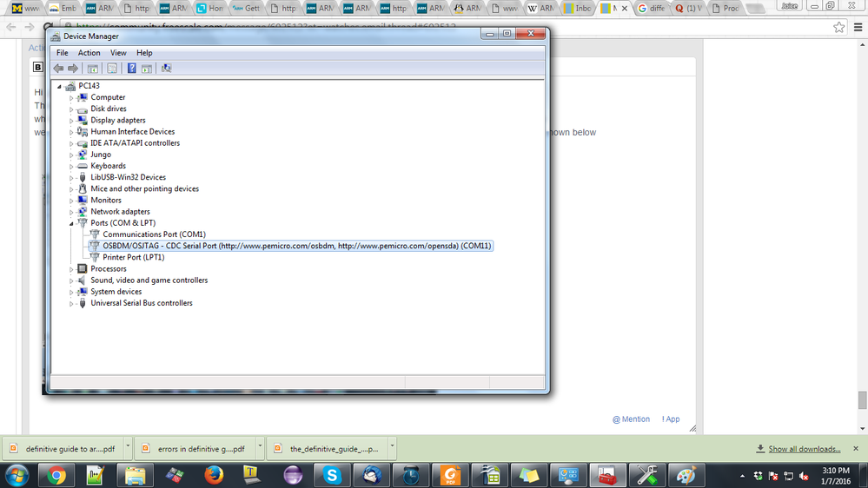Screen dimensions: 868x488
Task: Open definitive guide to ar....pdf download
Action: [63, 449]
